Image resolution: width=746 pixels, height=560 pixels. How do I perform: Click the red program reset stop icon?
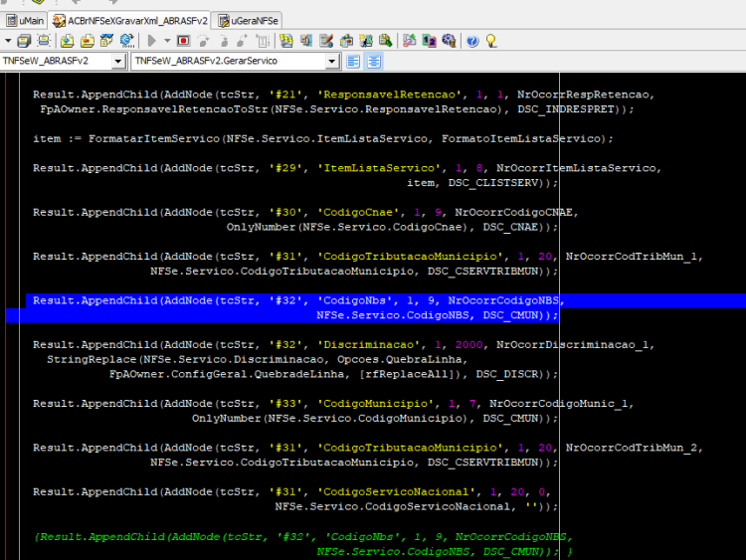183,41
